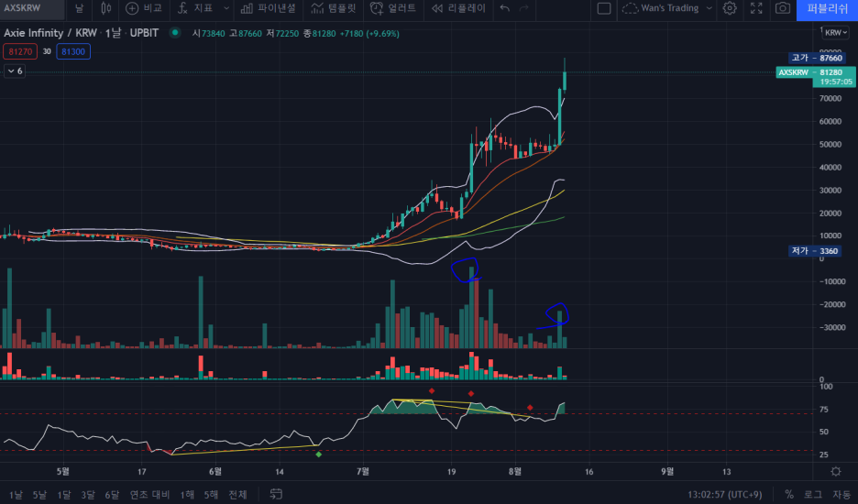
Task: Open Wan's Trading layout dropdown arrow
Action: [709, 8]
